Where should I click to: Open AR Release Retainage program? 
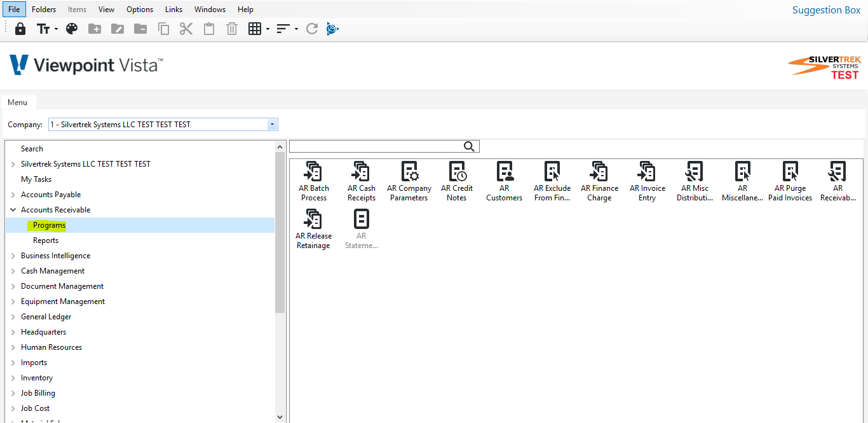[x=313, y=230]
